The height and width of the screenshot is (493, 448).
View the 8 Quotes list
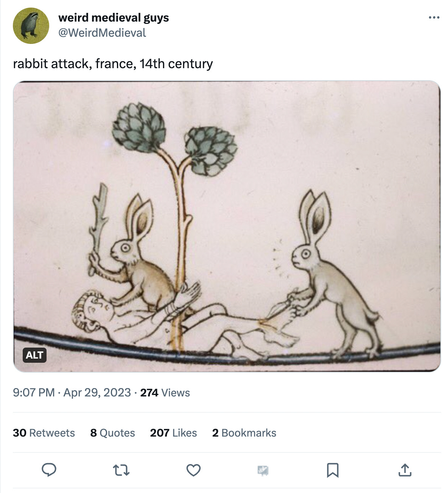point(113,433)
